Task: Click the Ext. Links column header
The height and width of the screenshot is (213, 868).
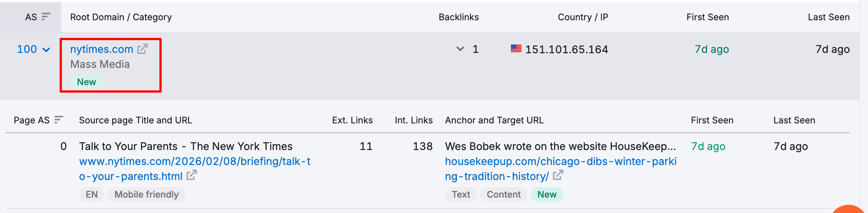Action: pyautogui.click(x=352, y=120)
